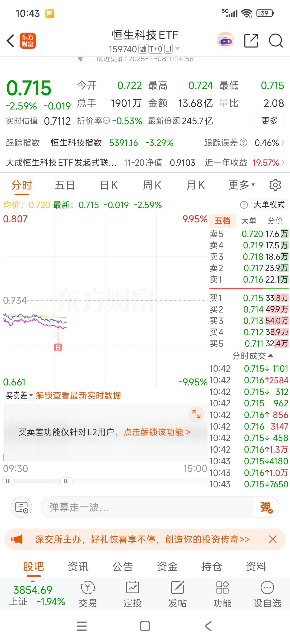Screen dimensions: 290x644
Task: Toggle 大单模式 mode
Action: coord(269,205)
